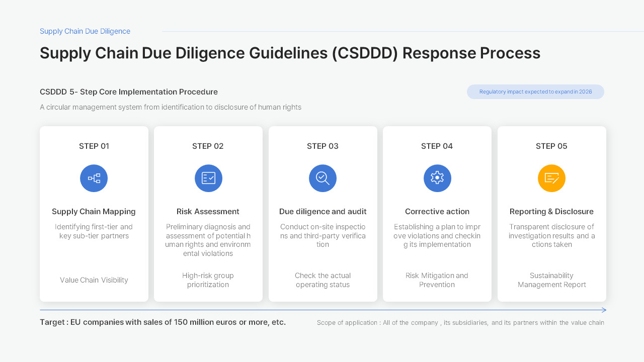
Task: Click the 'High-risk group prioritization' text
Action: tap(208, 280)
